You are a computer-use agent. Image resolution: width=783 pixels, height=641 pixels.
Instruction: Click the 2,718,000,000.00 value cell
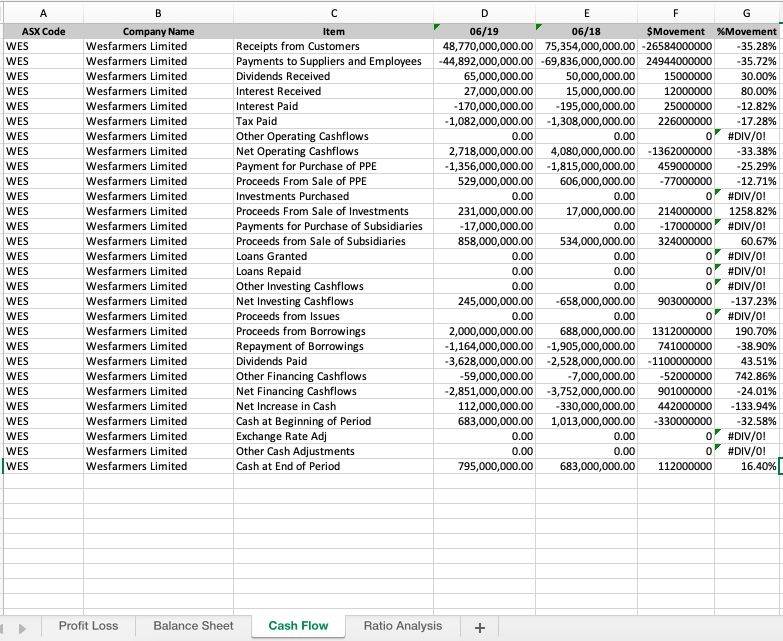[484, 151]
